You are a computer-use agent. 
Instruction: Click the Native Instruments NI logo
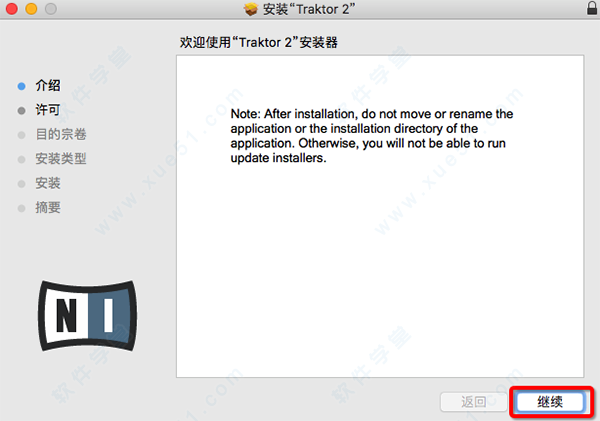[x=87, y=316]
